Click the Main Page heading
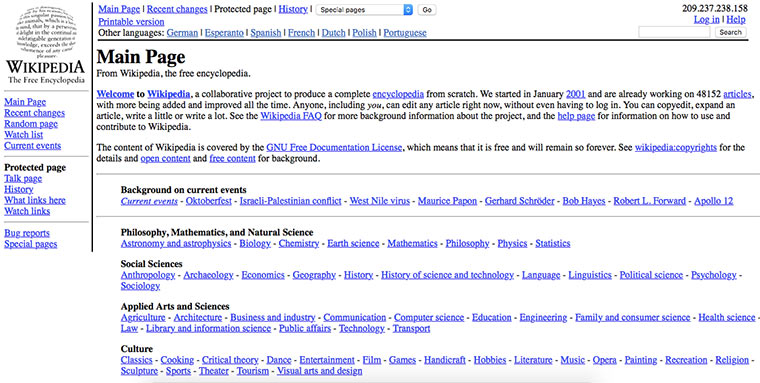Image resolution: width=760 pixels, height=383 pixels. 141,57
